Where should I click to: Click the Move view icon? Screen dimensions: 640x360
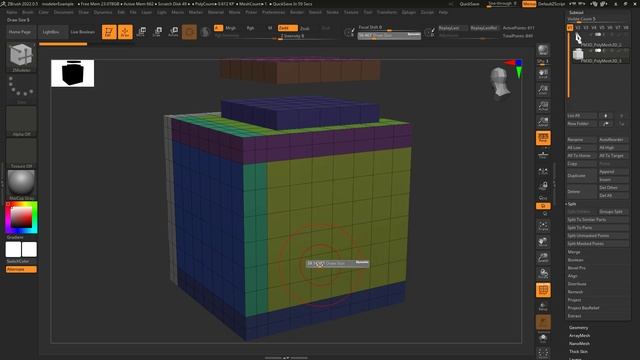(543, 242)
